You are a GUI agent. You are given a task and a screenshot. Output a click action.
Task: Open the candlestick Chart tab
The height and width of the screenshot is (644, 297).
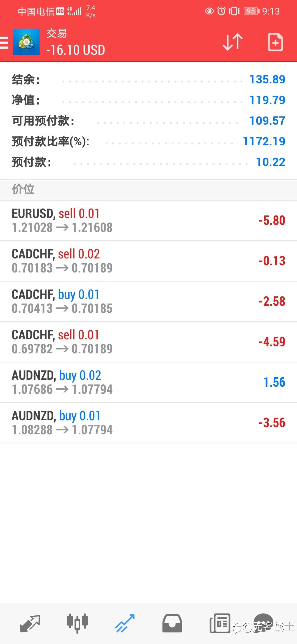[x=77, y=623]
